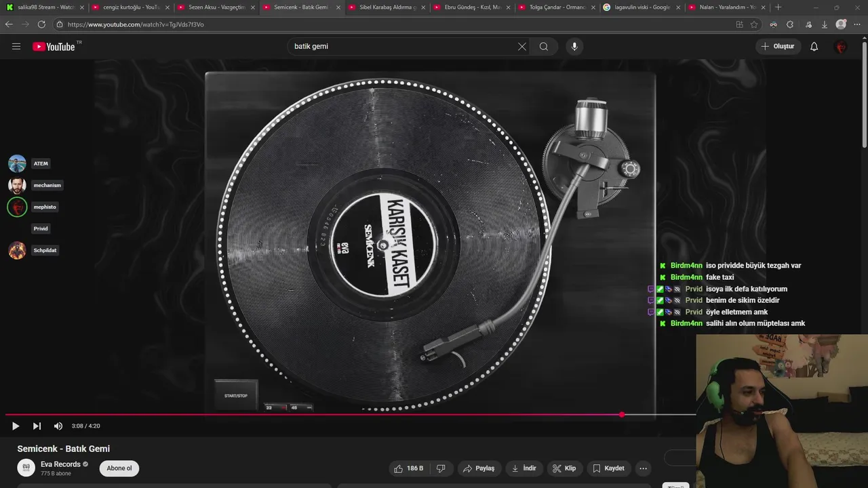This screenshot has height=488, width=868.
Task: View site info via the lock icon
Action: (x=60, y=24)
